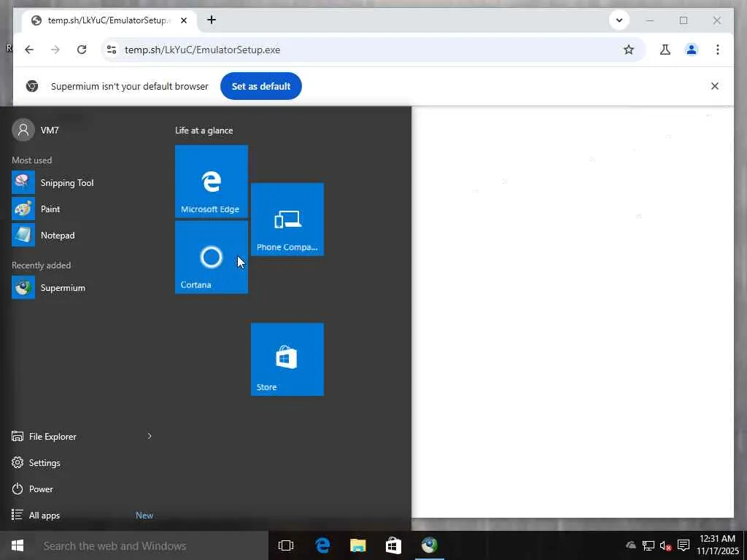Open the tab search dropdown arrow
Image resolution: width=747 pixels, height=560 pixels.
pos(619,20)
